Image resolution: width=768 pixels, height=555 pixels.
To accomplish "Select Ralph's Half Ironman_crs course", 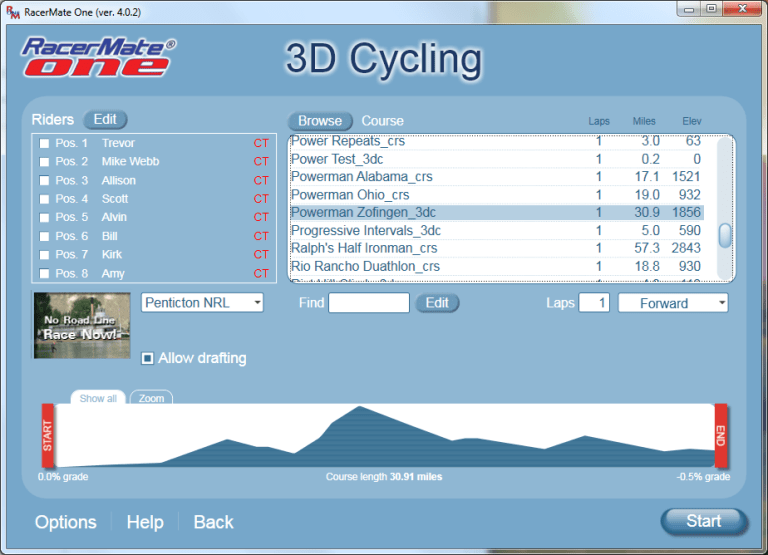I will pos(364,248).
